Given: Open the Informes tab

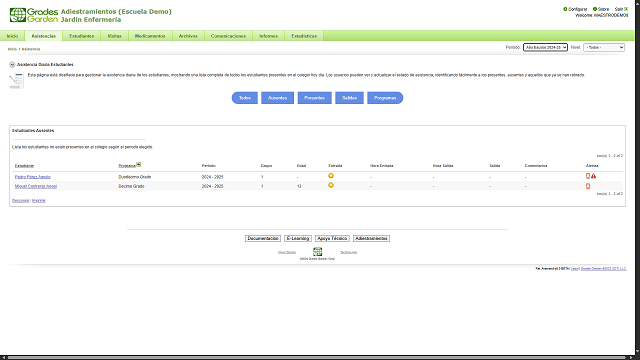Looking at the screenshot, I should pos(268,36).
